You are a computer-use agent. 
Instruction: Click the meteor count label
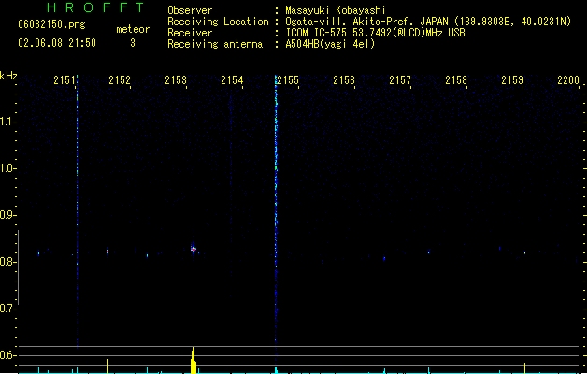pyautogui.click(x=133, y=29)
